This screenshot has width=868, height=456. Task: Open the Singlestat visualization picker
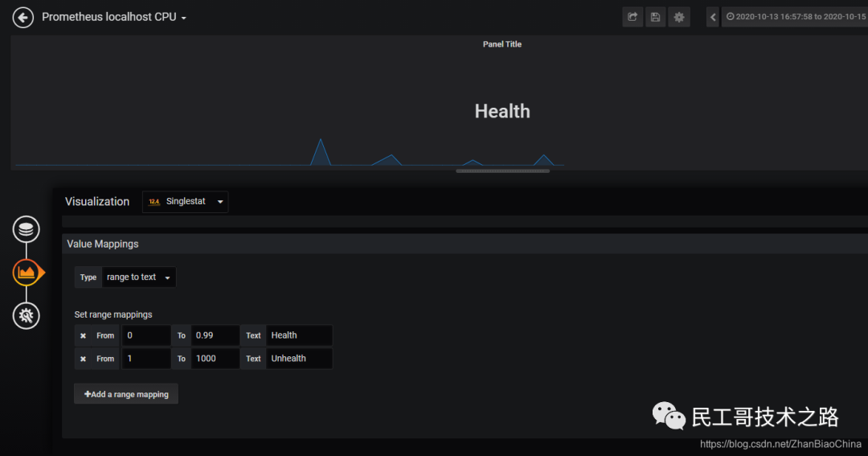[x=186, y=202]
